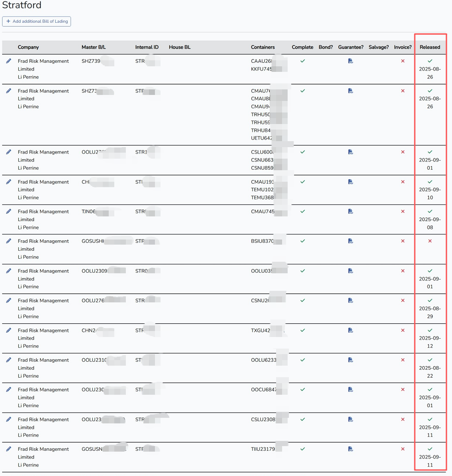Click the Released column header
The image size is (452, 476).
click(430, 47)
